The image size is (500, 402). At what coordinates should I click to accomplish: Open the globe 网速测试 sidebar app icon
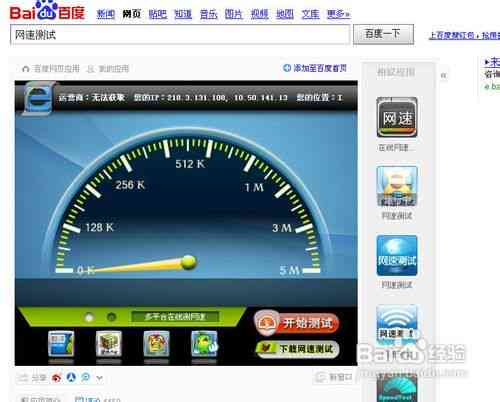click(x=397, y=255)
